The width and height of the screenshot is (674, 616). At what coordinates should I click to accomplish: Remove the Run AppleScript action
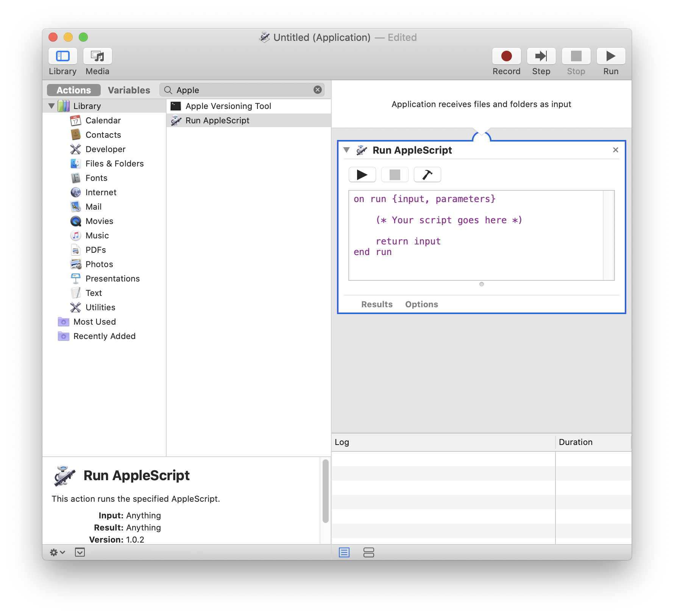click(x=615, y=150)
